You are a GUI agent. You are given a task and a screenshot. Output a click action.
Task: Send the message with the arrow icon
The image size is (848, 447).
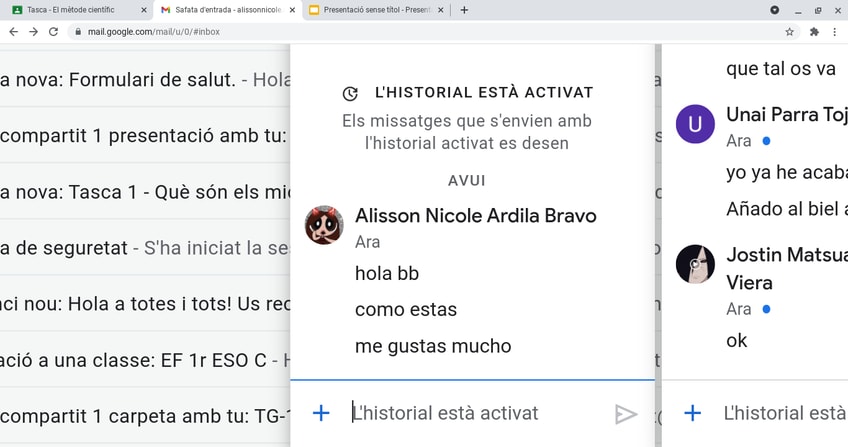pos(626,415)
